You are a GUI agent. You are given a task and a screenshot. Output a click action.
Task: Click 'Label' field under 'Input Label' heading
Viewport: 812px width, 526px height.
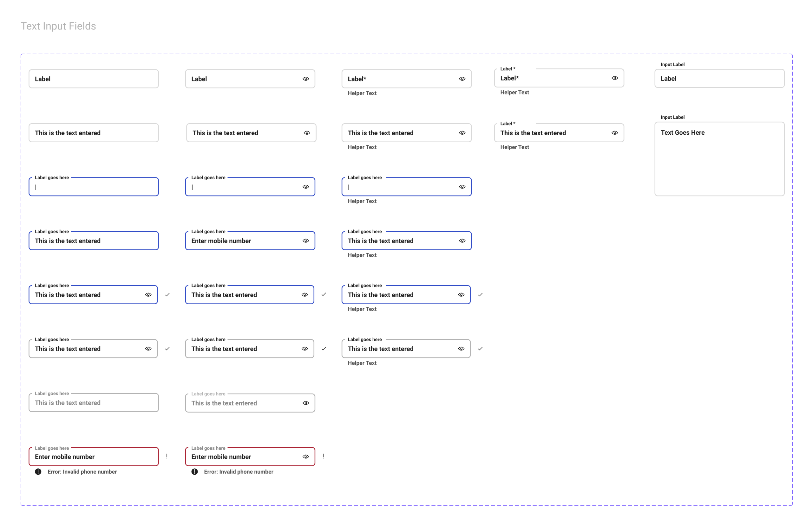coord(719,79)
